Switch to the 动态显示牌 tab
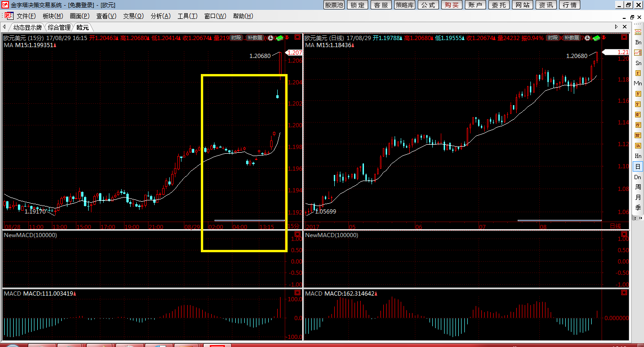Screen dimensions: 644x347 click(28, 27)
